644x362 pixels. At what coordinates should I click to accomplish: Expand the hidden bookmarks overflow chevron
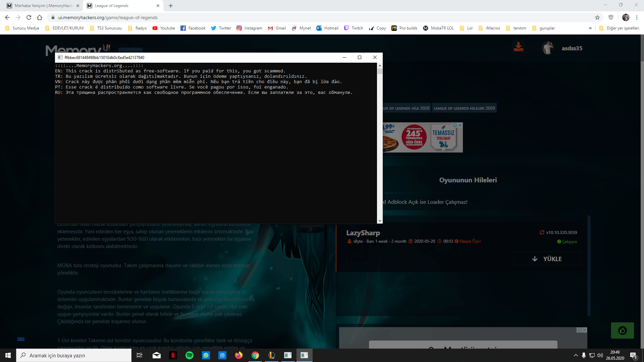pyautogui.click(x=590, y=28)
